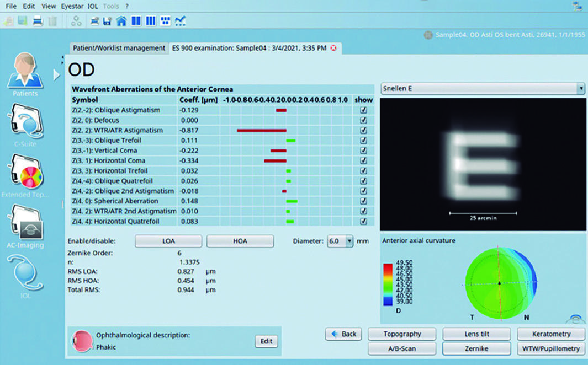
Task: Click the anterior axial curvature map
Action: click(501, 283)
